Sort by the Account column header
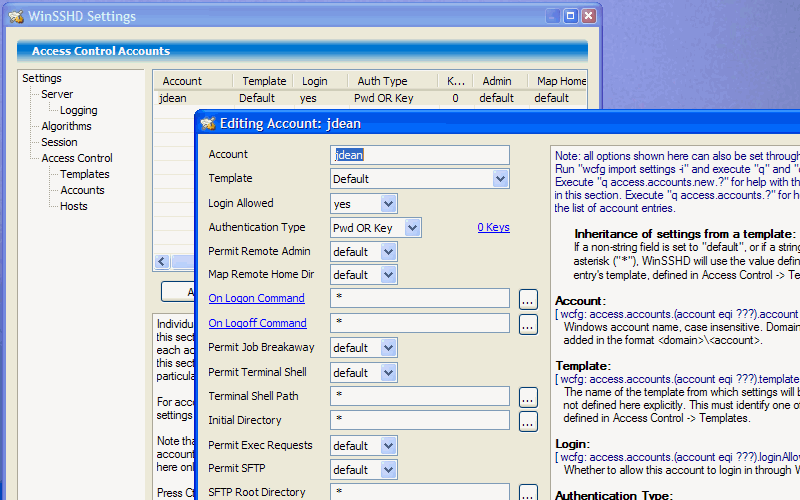 click(x=193, y=81)
